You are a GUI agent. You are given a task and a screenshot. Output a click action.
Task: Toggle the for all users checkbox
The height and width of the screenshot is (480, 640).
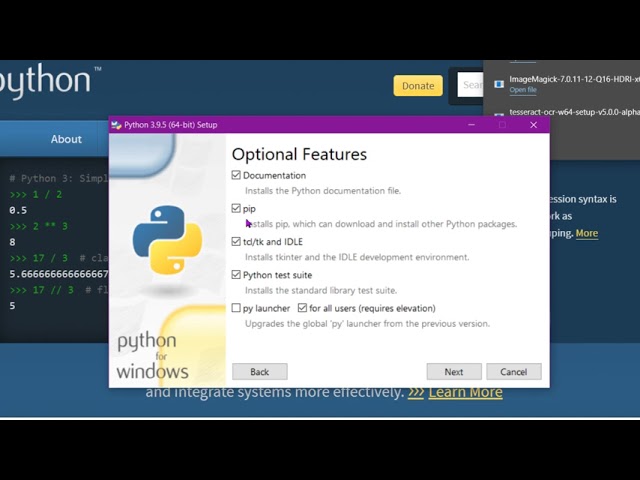click(x=302, y=308)
